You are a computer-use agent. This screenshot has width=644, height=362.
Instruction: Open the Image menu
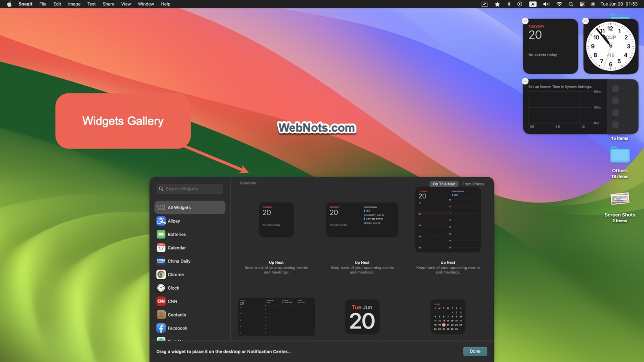74,4
